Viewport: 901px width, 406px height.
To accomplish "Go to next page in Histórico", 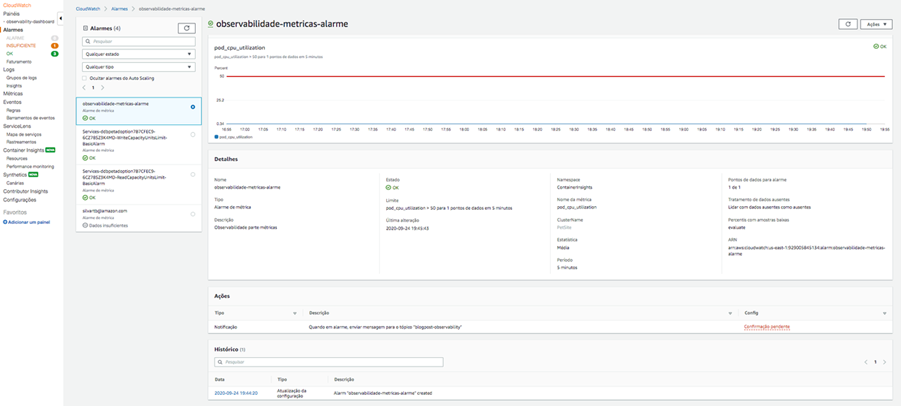I will pos(885,362).
